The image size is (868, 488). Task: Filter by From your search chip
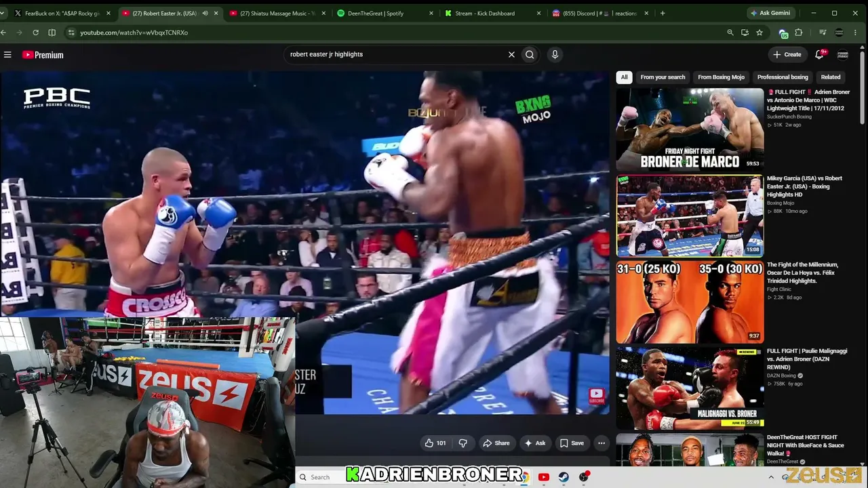(x=663, y=77)
